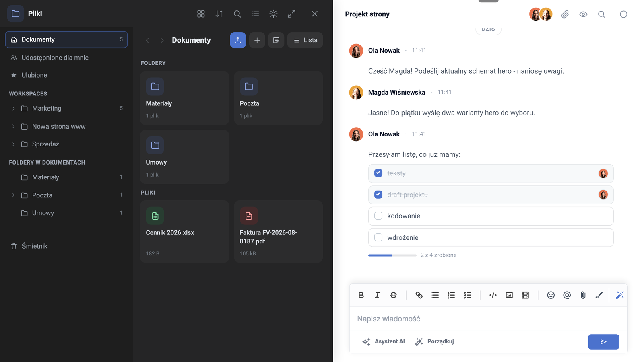Insert a checklist in the message
This screenshot has width=644, height=362.
pos(467,295)
